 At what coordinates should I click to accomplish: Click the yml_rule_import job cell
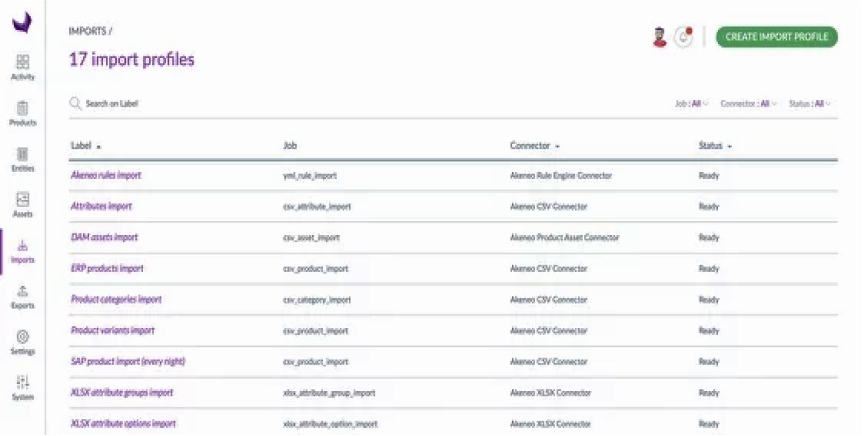tap(310, 176)
